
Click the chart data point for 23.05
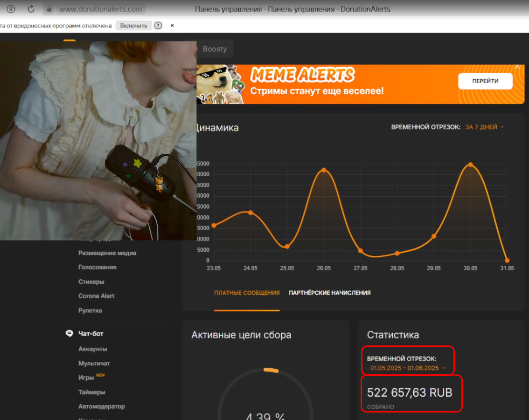tap(214, 225)
